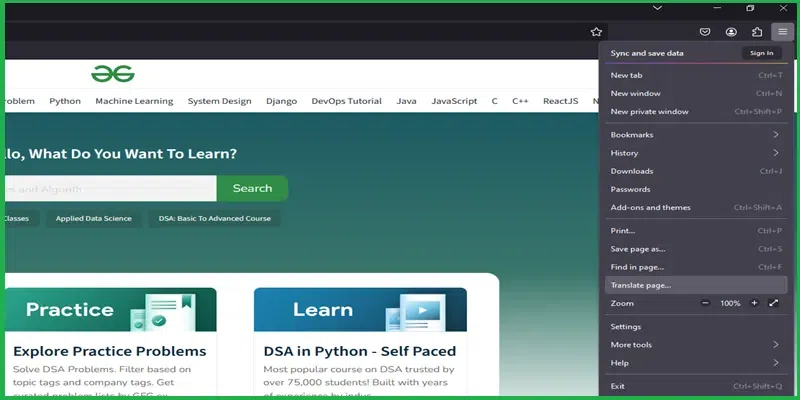Click DSA in Python - Self Paced heading
The image size is (800, 400).
coord(360,351)
